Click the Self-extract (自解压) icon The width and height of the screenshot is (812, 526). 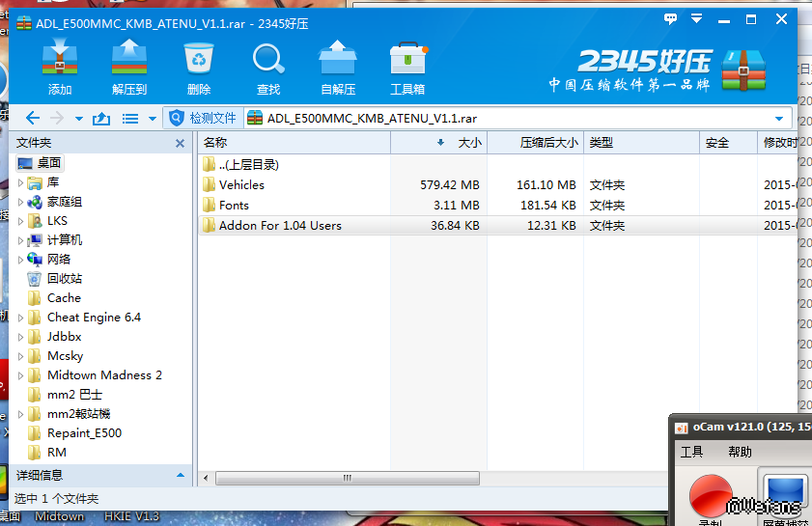[x=338, y=56]
